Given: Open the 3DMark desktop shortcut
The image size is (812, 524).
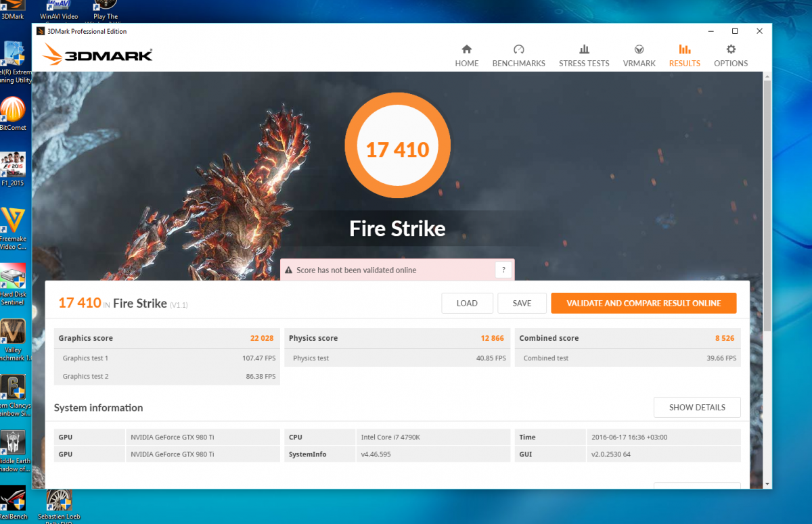Looking at the screenshot, I should (x=12, y=9).
